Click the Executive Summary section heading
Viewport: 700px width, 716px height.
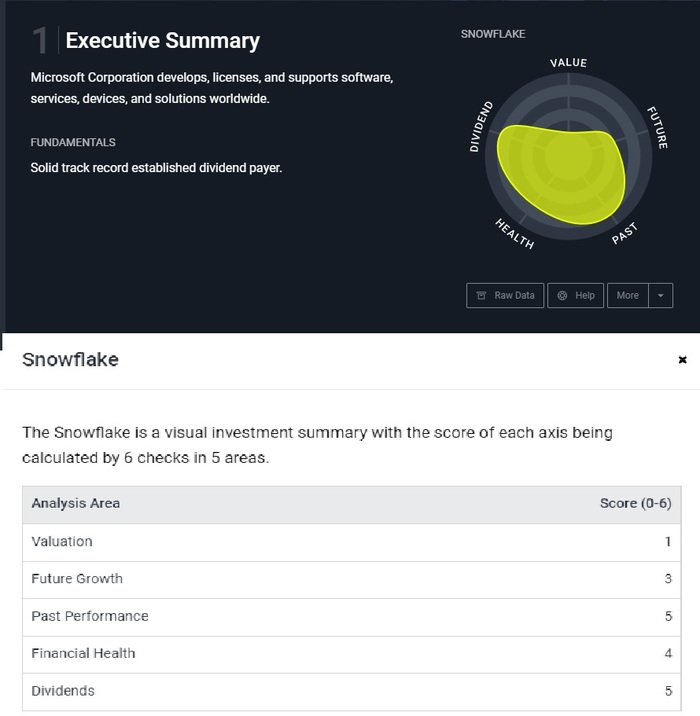click(x=162, y=41)
